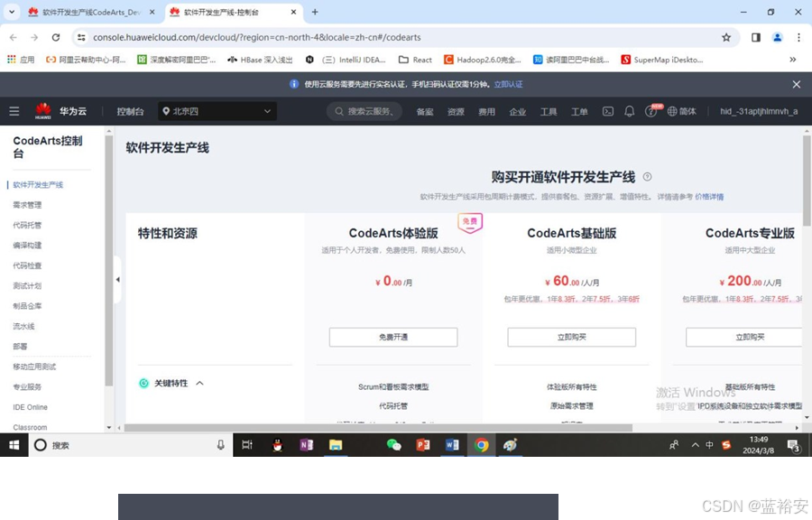
Task: Open hid_-31aptjhlmnvh_a account menu
Action: [x=759, y=111]
